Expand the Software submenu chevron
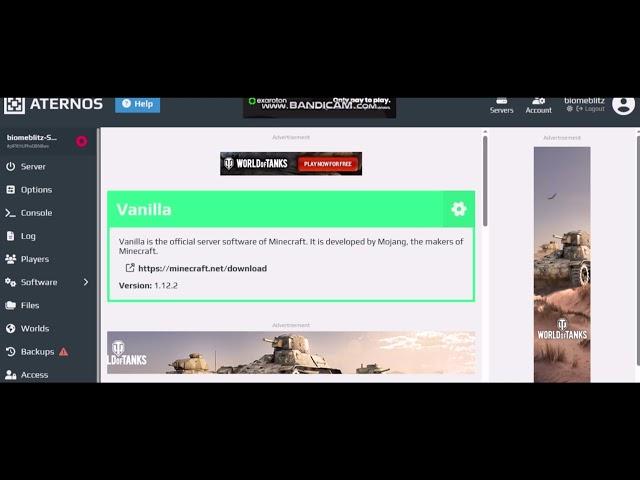Image resolution: width=640 pixels, height=480 pixels. coord(86,282)
